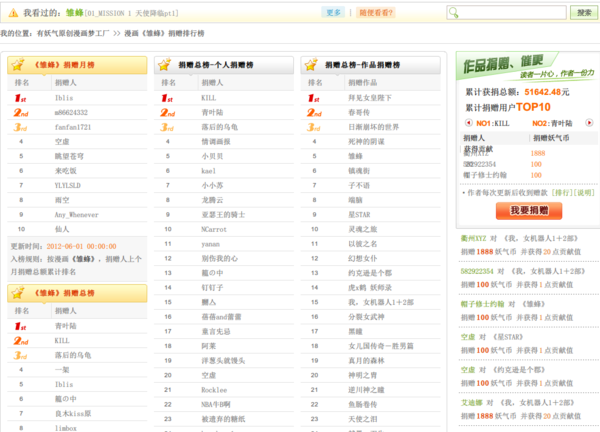The width and height of the screenshot is (600, 432).
Task: Click the star icon on 《雏蜂》捐赠总榜 header
Action: point(19,292)
